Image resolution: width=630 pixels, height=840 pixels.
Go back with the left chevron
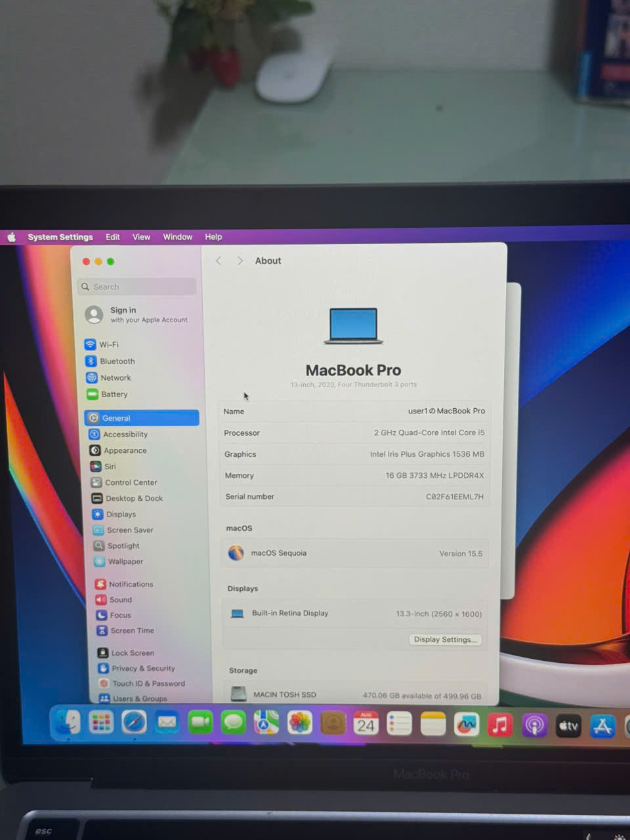219,261
